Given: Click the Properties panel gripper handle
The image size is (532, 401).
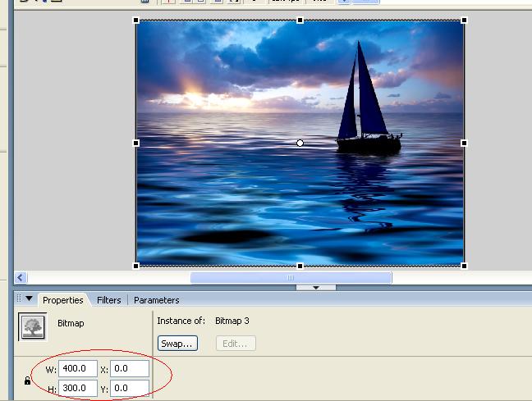Looking at the screenshot, I should point(19,298).
